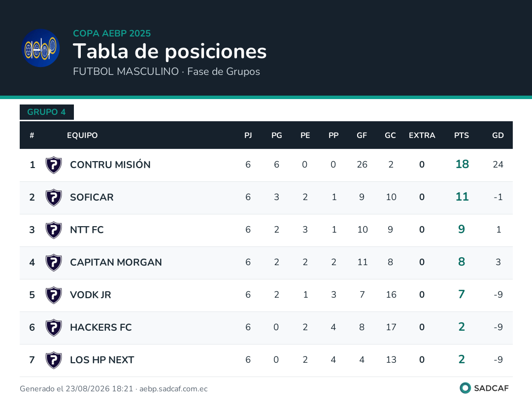Click the EXTRA column header
The image size is (532, 414).
click(x=422, y=136)
